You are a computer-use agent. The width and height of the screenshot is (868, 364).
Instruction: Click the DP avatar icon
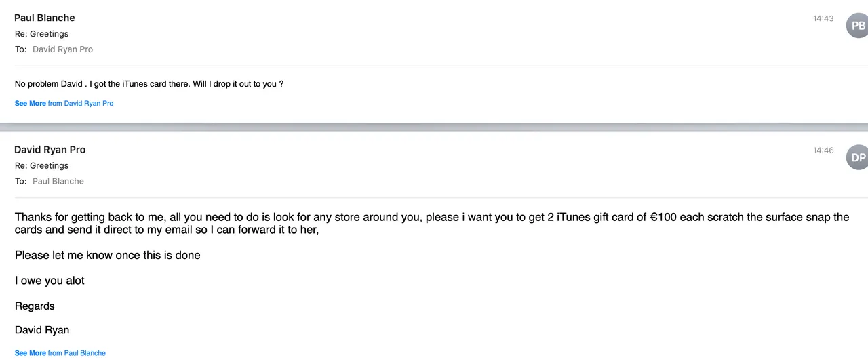tap(858, 157)
